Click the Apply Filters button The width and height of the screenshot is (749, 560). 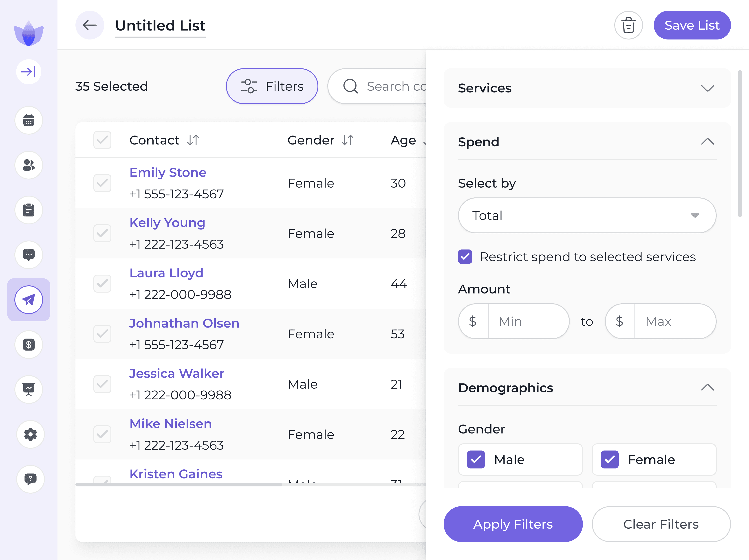(513, 524)
